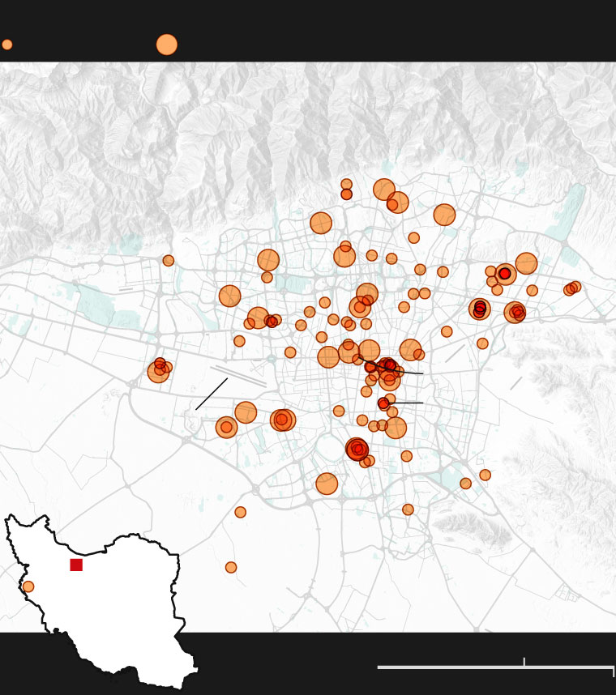This screenshot has height=695, width=616.
Task: Click the long diagonal black line in the southwest
Action: [x=212, y=394]
